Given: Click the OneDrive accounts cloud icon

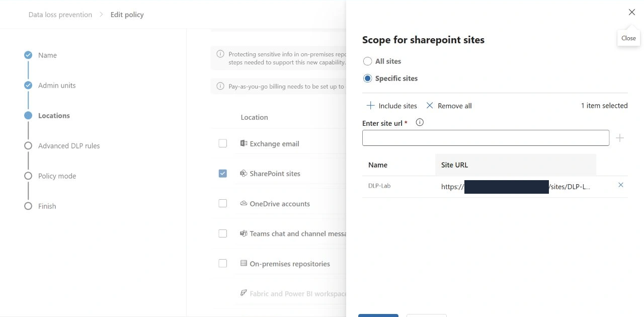Looking at the screenshot, I should pyautogui.click(x=244, y=203).
